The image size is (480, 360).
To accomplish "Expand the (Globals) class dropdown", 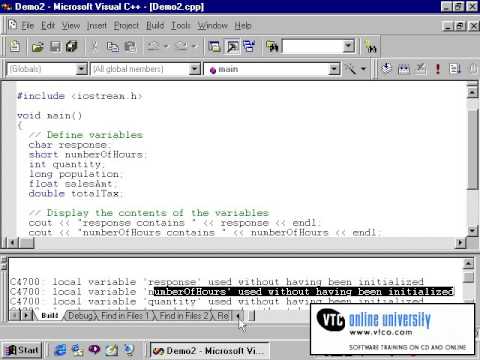I will point(81,69).
